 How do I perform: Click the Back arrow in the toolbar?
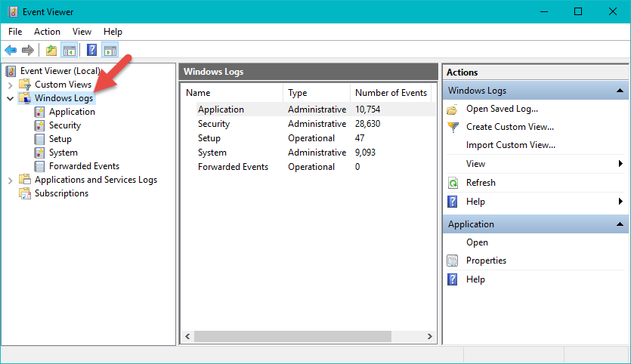point(11,51)
